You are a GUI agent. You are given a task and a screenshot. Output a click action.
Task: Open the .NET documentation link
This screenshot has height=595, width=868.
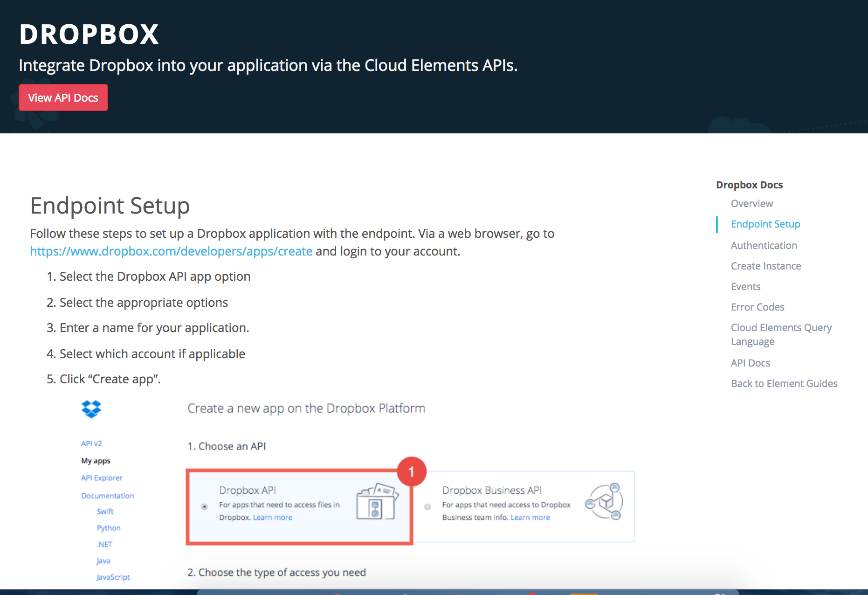104,544
